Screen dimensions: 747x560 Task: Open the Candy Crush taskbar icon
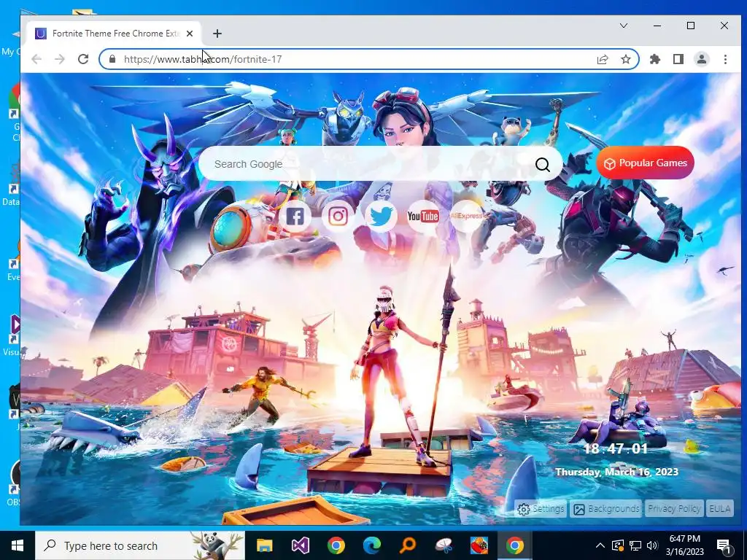click(479, 545)
